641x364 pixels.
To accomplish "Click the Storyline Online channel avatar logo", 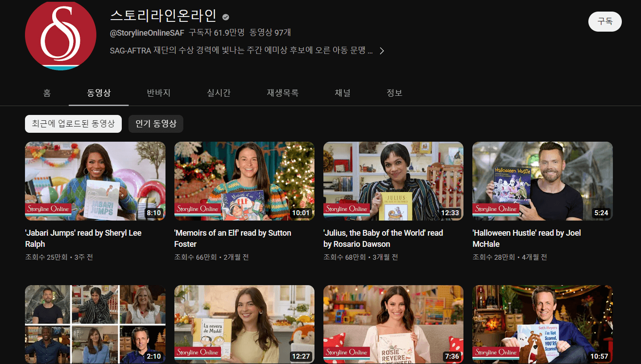I will point(61,35).
